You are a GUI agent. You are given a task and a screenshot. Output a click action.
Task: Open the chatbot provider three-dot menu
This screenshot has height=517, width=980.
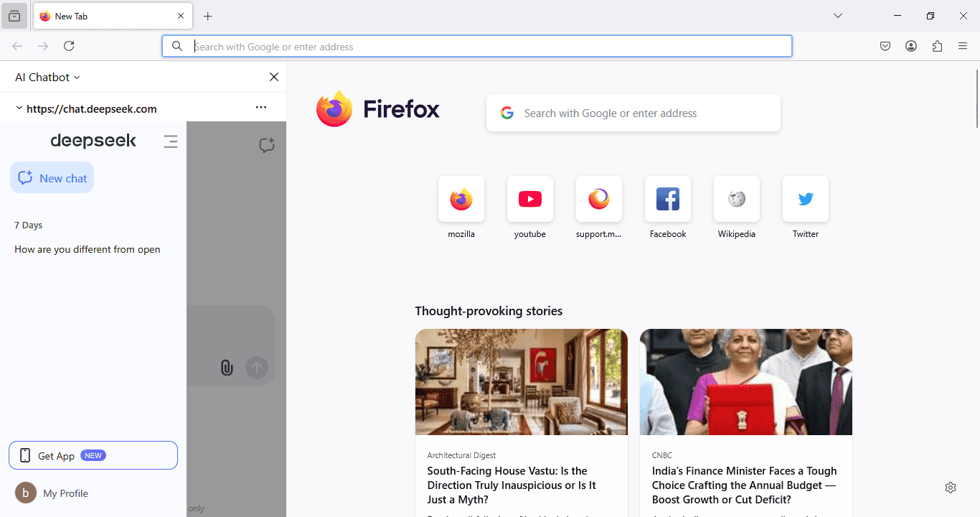tap(261, 108)
